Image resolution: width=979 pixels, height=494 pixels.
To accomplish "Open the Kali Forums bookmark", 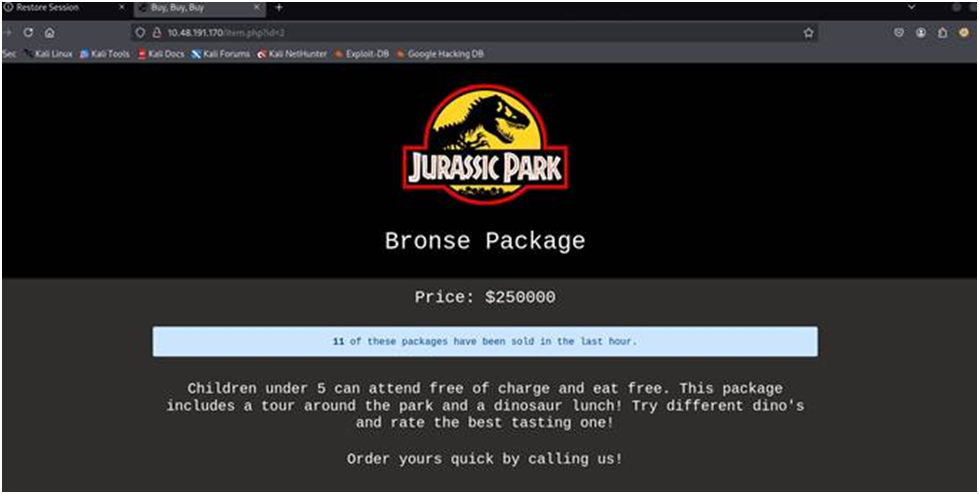I will pos(221,54).
